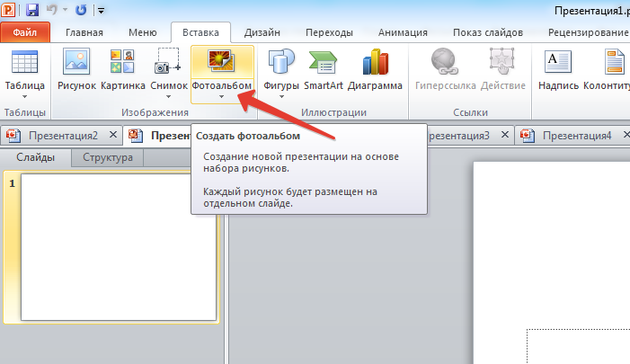
Task: Close the Презентация2 document tab
Action: click(x=113, y=136)
